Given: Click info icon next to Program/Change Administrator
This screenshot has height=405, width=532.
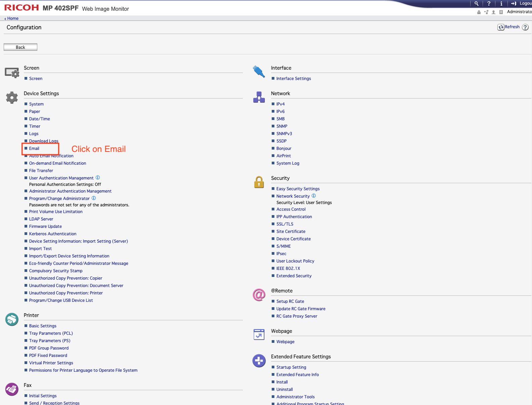Looking at the screenshot, I should tap(94, 198).
